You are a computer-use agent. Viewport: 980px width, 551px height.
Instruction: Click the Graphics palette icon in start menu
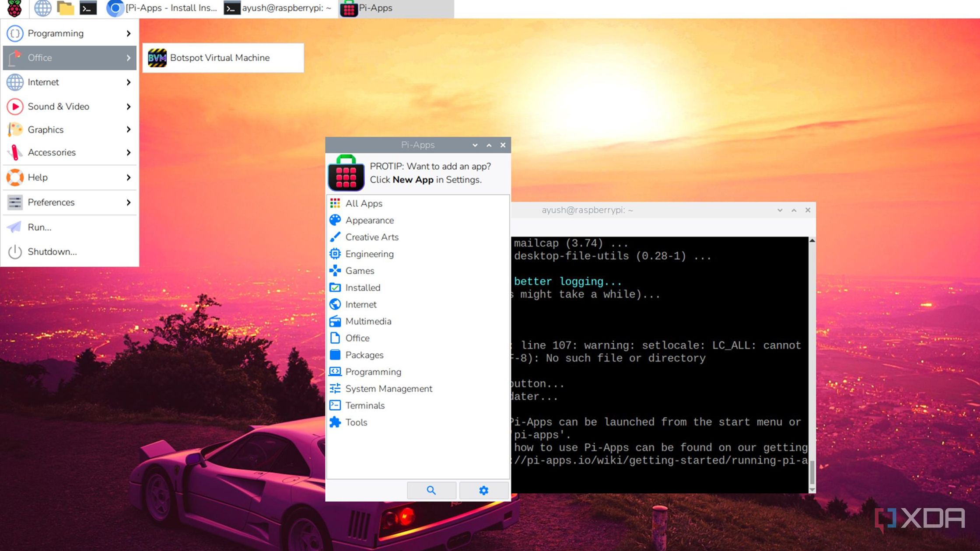[15, 129]
